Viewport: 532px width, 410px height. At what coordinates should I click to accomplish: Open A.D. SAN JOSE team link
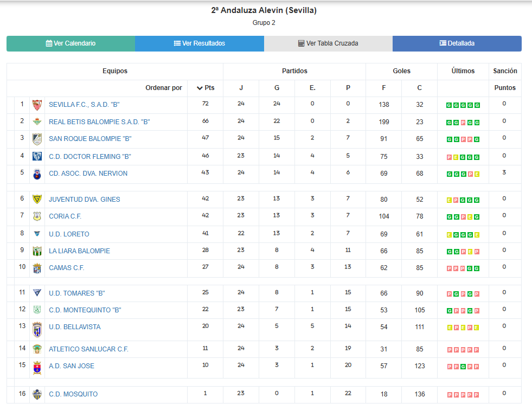pyautogui.click(x=72, y=366)
